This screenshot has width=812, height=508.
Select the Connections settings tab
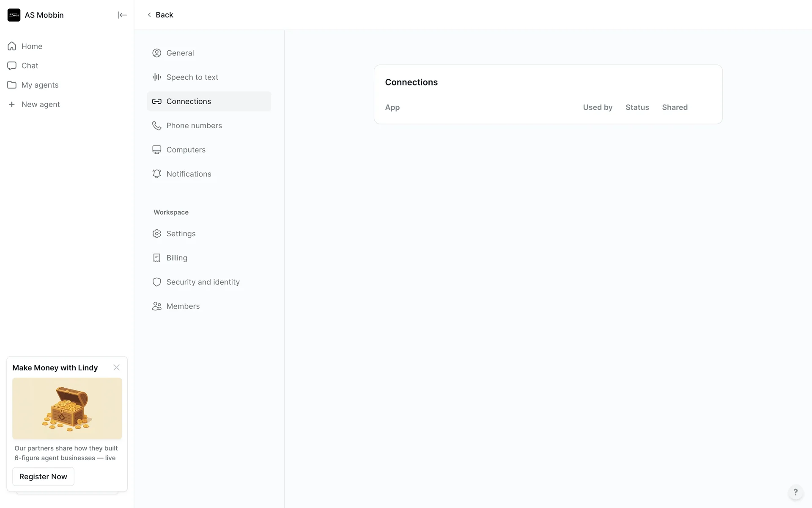pos(189,102)
